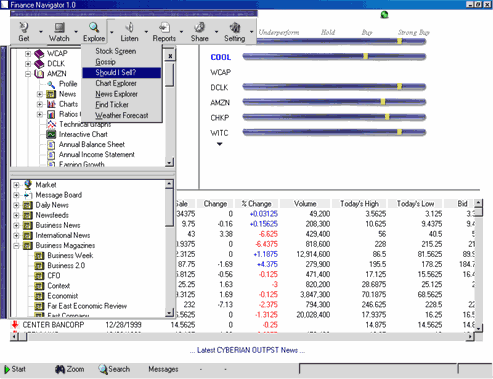493x379 pixels.
Task: Click the Messages status bar button
Action: coord(163,369)
